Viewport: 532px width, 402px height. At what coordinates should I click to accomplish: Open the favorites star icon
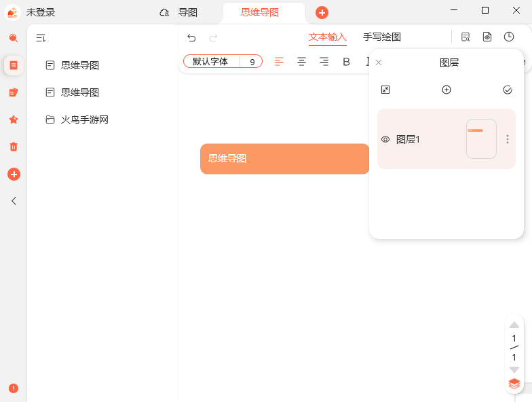click(x=14, y=120)
